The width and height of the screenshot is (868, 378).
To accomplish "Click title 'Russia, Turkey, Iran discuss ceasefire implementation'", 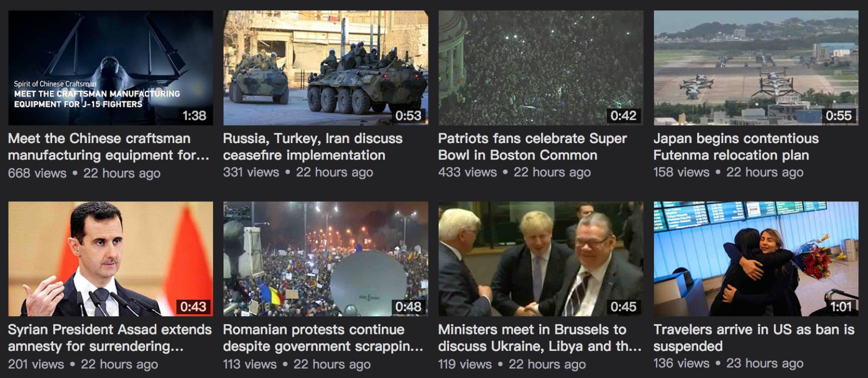I will pos(313,147).
